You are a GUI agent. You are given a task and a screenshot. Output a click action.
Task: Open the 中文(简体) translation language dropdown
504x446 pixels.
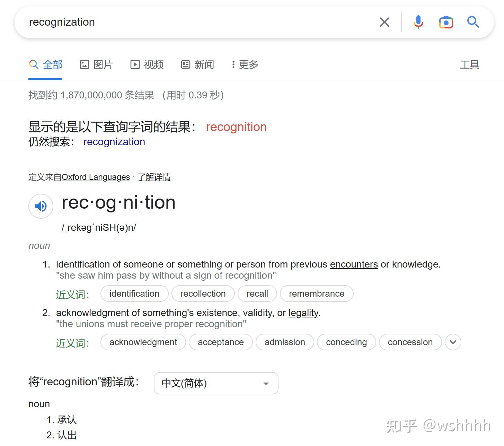coord(215,383)
